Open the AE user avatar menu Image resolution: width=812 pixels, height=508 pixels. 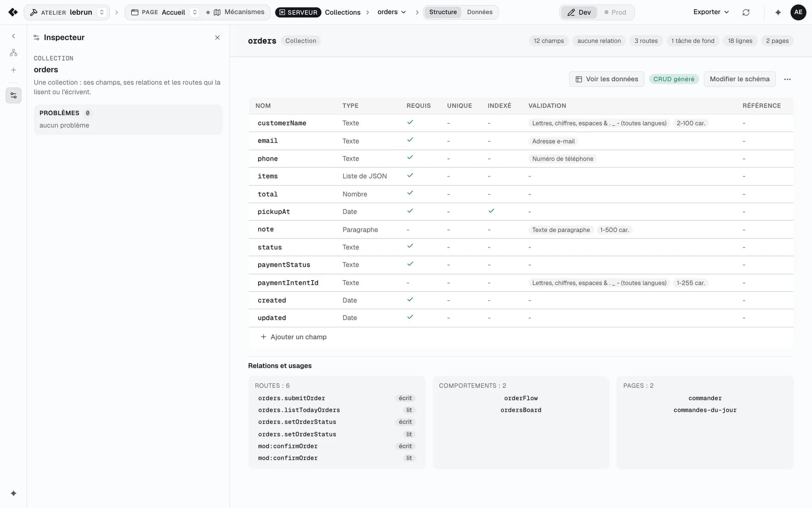click(798, 12)
